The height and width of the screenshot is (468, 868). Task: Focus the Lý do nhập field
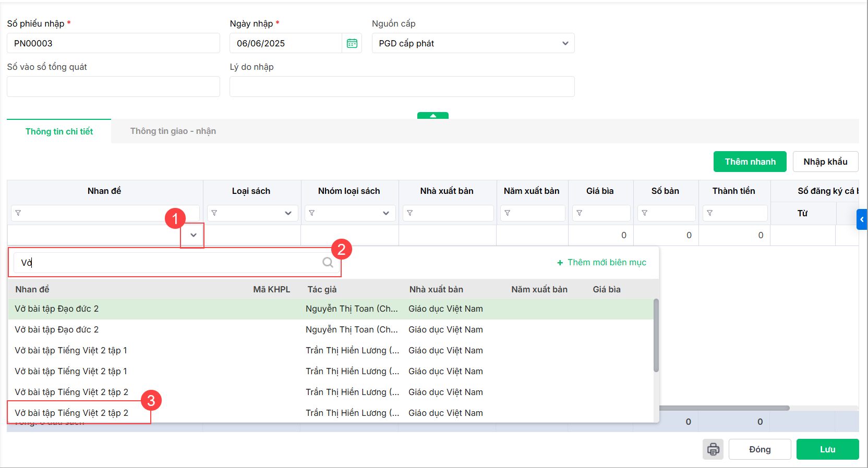(402, 87)
